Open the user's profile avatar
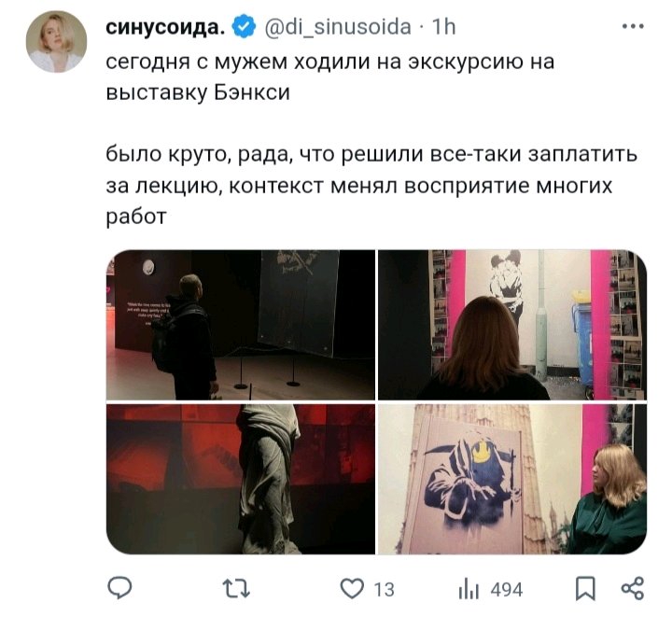The image size is (672, 617). point(57,42)
